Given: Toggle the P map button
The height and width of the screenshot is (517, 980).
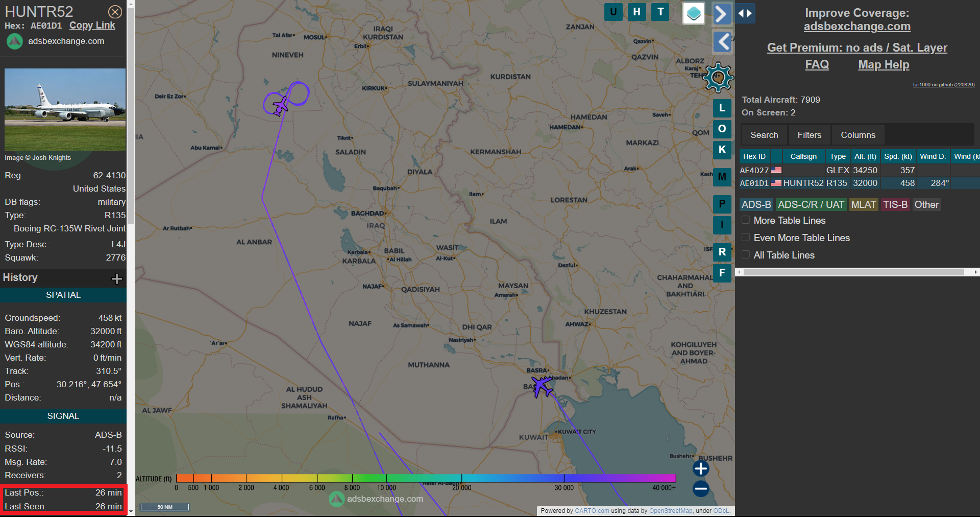Looking at the screenshot, I should click(x=722, y=204).
